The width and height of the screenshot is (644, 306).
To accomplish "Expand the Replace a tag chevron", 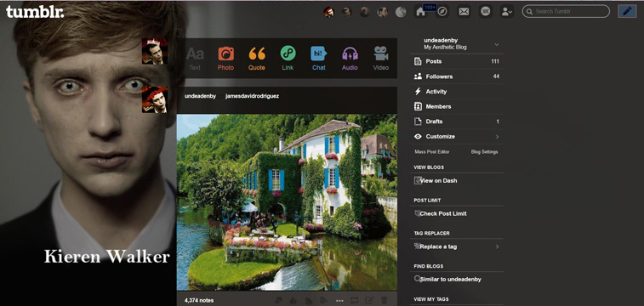I will pyautogui.click(x=497, y=246).
